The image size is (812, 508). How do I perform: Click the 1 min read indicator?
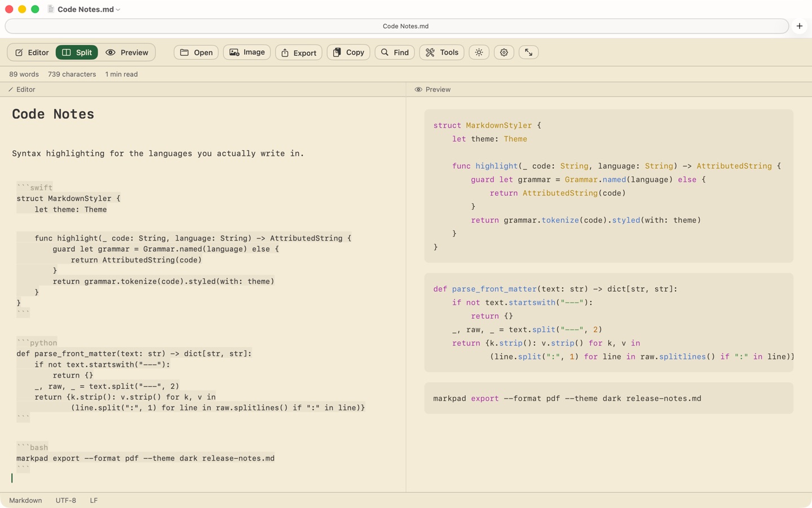[x=121, y=75]
